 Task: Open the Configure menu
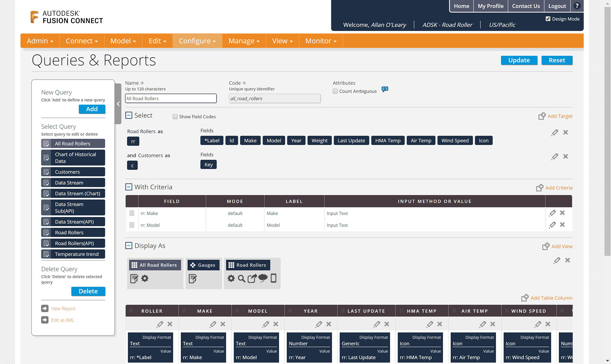(197, 41)
